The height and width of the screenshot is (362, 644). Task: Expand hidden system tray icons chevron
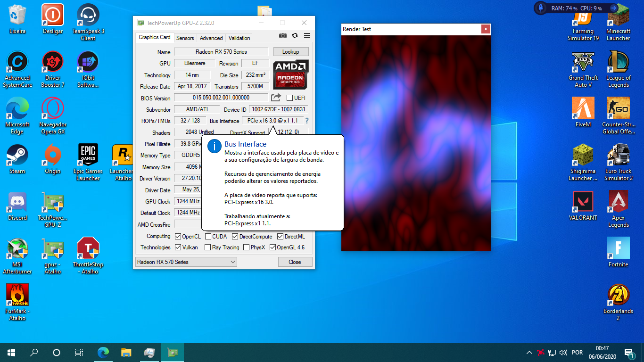point(529,353)
